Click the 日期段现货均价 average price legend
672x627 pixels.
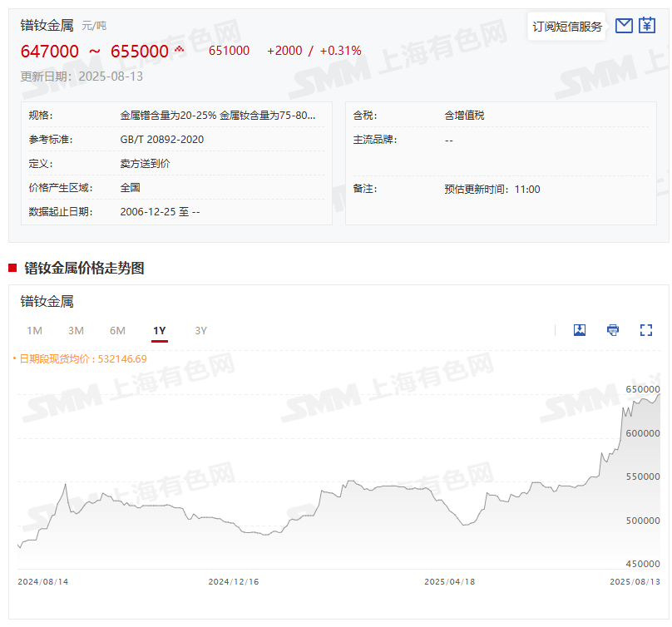82,359
